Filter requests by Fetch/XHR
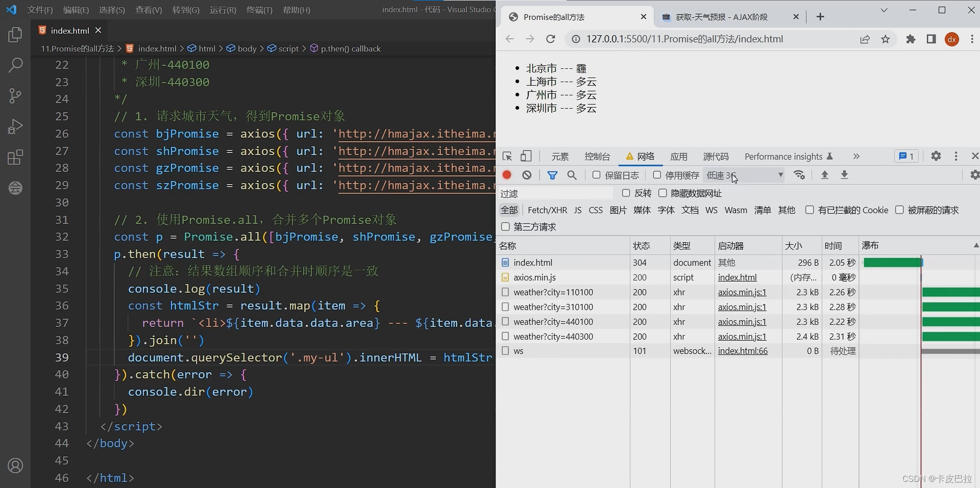This screenshot has width=980, height=488. coord(547,210)
